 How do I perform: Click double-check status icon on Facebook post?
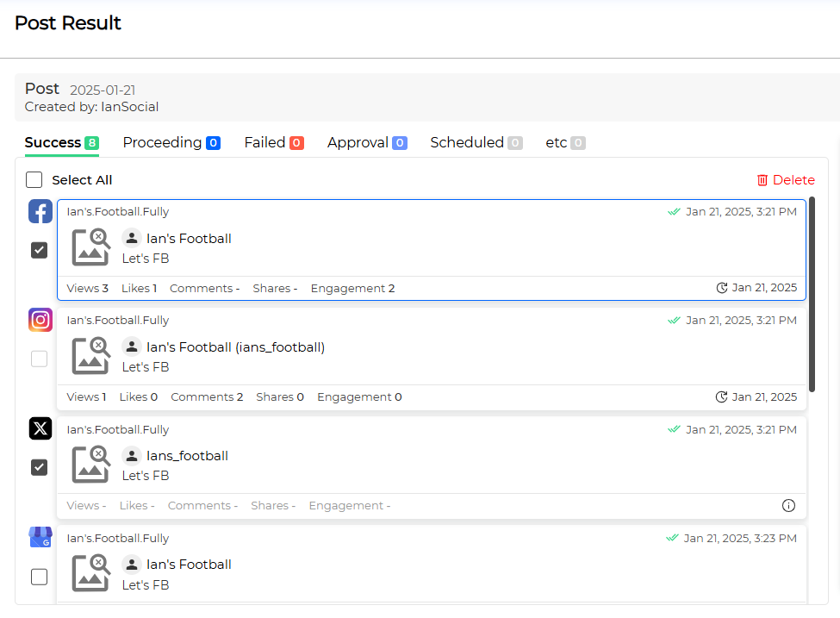tap(674, 212)
